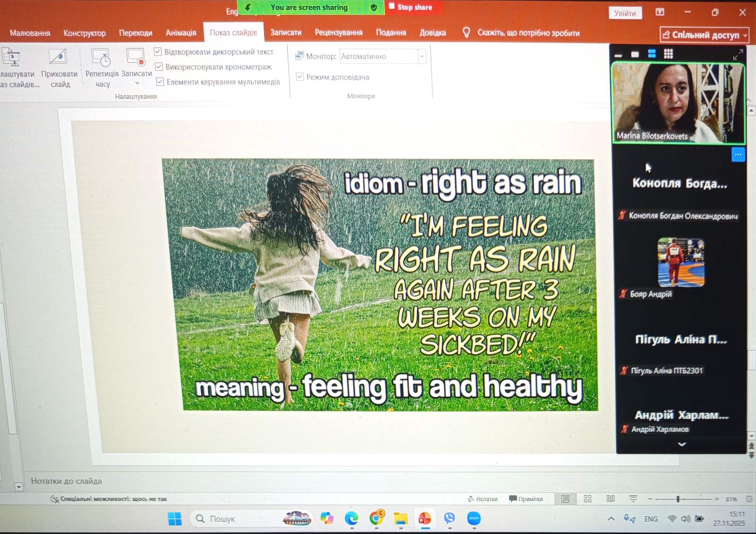Open the Анімація ribbon tab

point(180,33)
